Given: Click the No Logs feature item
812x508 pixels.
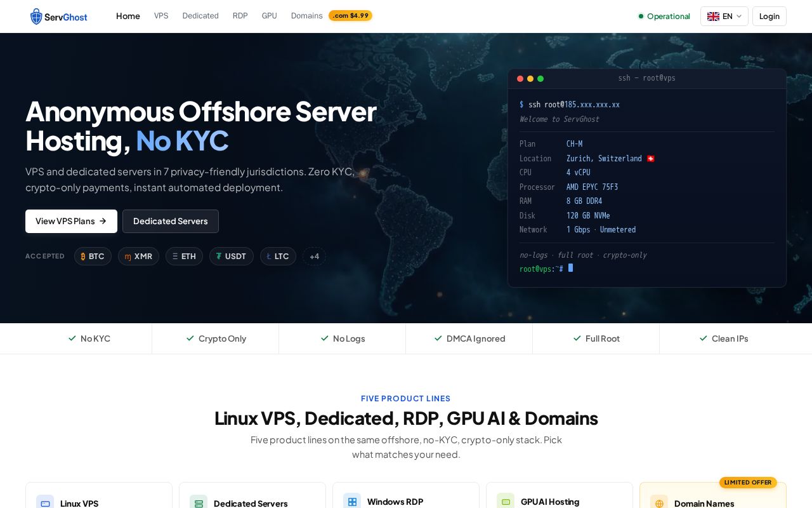Looking at the screenshot, I should tap(343, 338).
